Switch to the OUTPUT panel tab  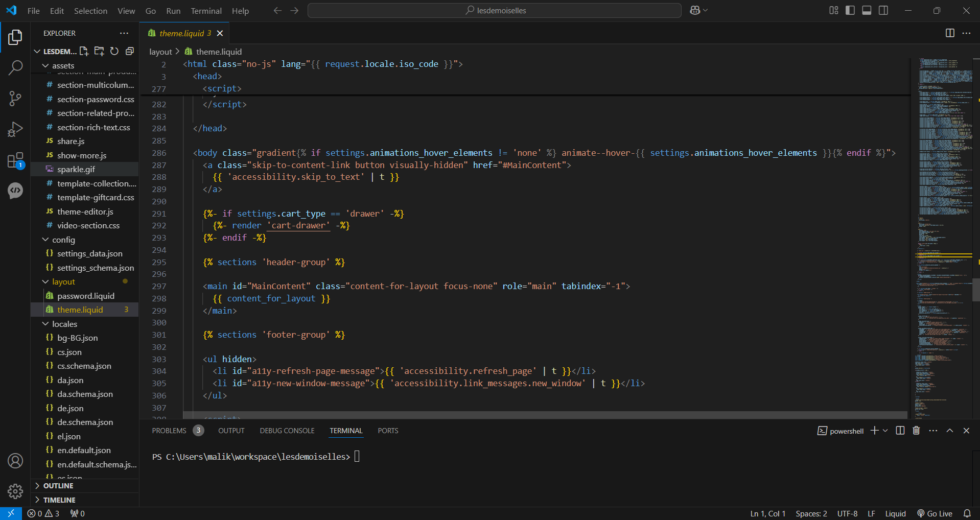231,431
